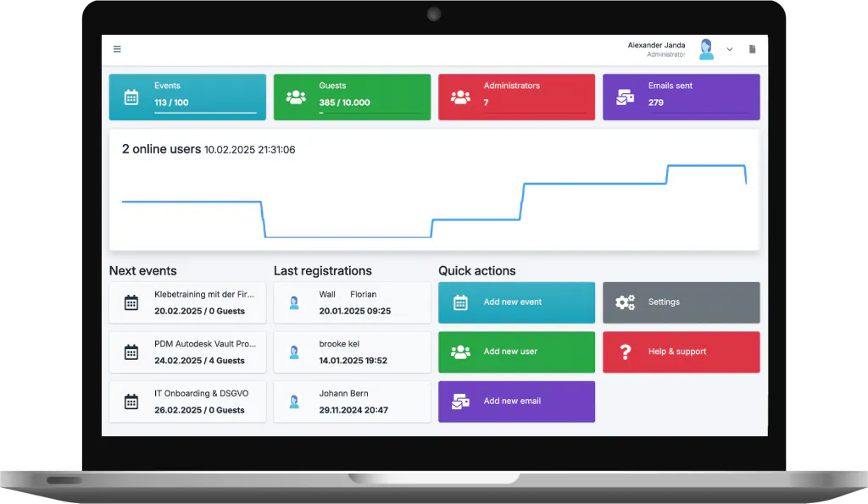The width and height of the screenshot is (868, 504).
Task: Open the Klebetraining mit der Fir... event
Action: click(187, 302)
